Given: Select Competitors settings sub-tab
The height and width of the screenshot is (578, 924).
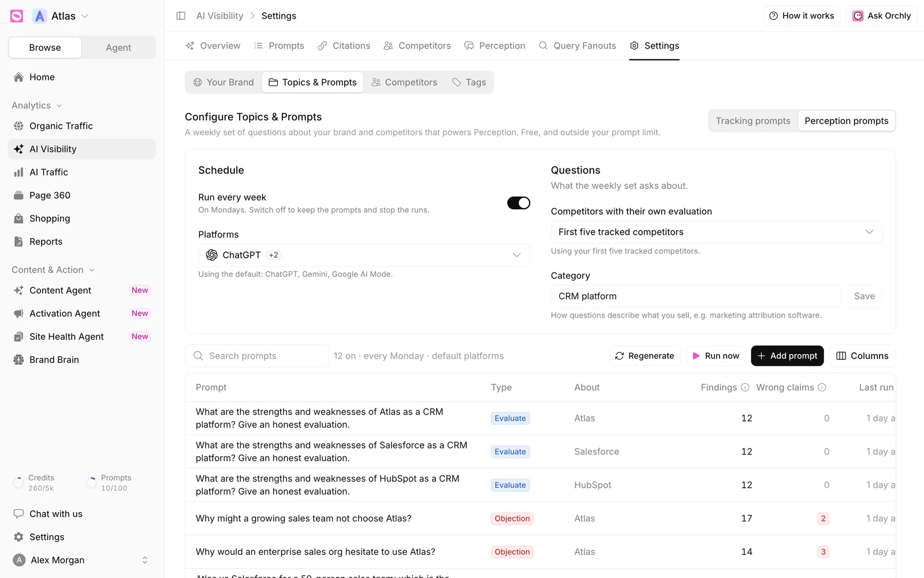Looking at the screenshot, I should click(x=404, y=82).
